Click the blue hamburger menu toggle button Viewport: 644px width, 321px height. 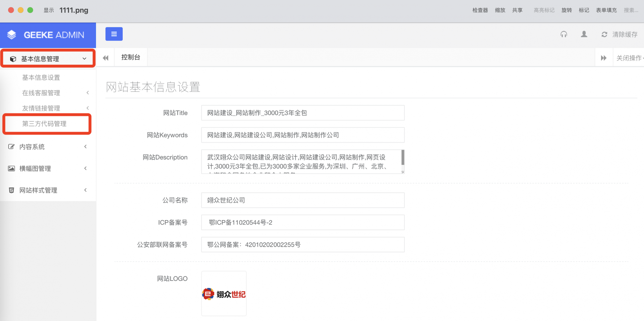(114, 34)
